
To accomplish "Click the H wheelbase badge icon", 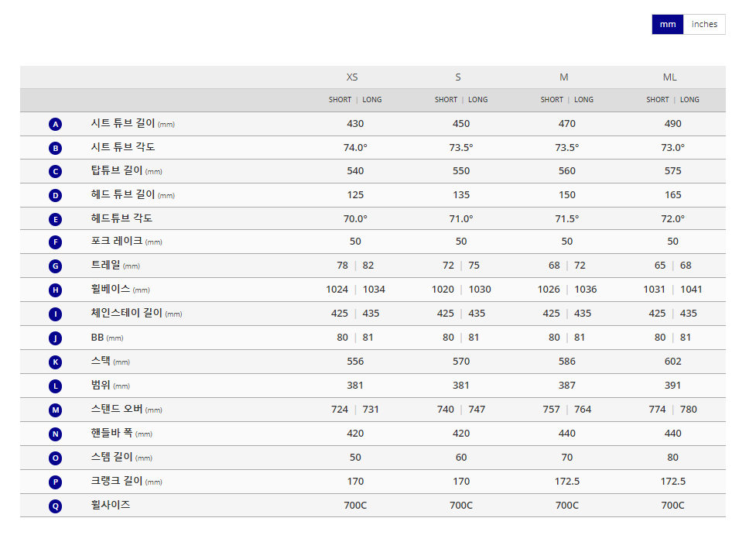I will coord(55,290).
